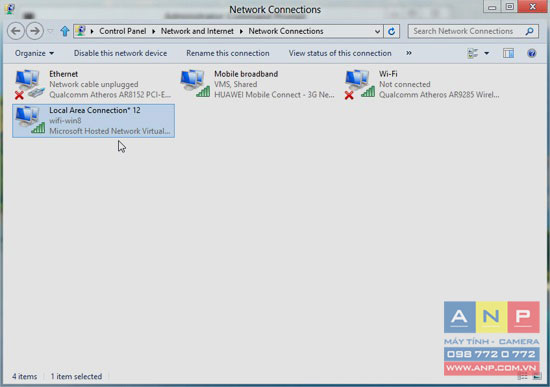Go back using the Back arrow
The height and width of the screenshot is (387, 550).
16,31
